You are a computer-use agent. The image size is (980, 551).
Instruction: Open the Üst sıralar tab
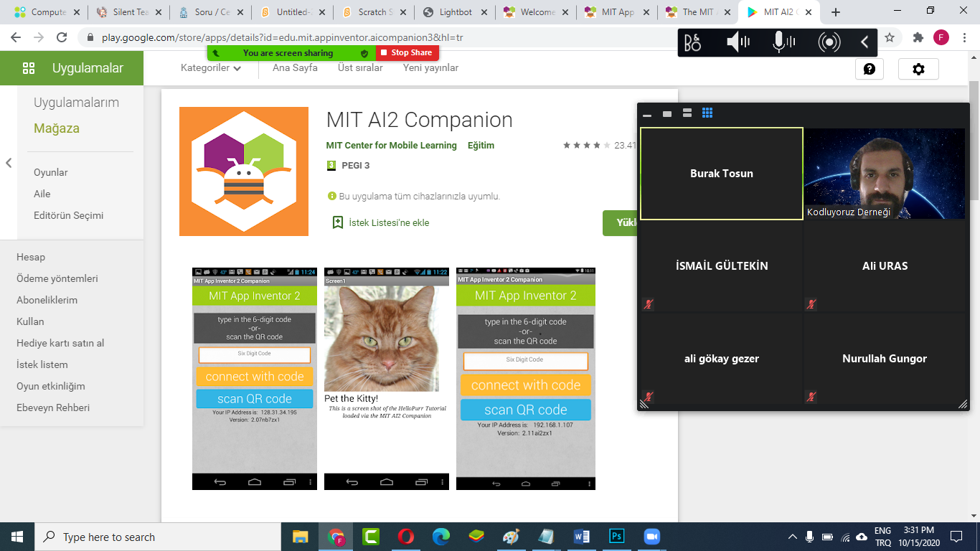360,68
